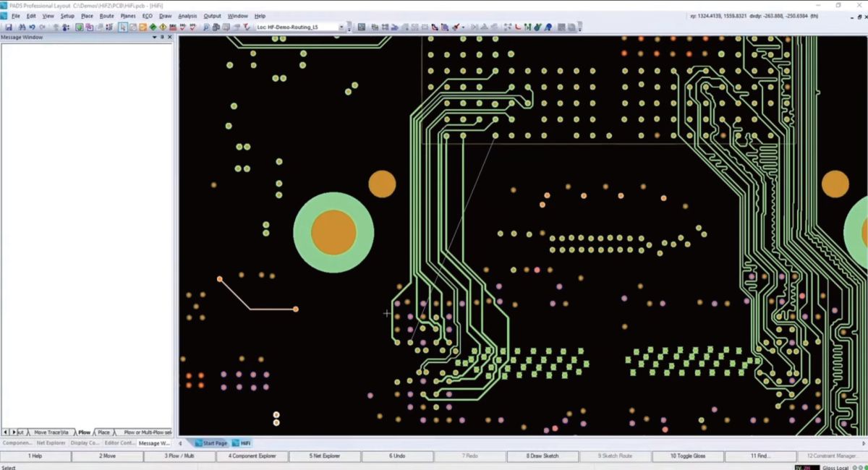Viewport: 868px width, 470px height.
Task: Switch to Move Trace/Via message tab
Action: point(51,432)
